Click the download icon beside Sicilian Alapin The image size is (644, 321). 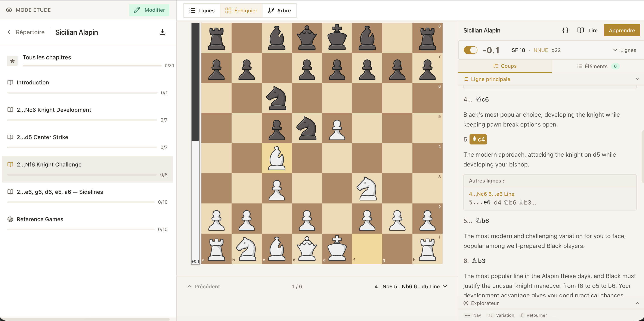pos(162,32)
